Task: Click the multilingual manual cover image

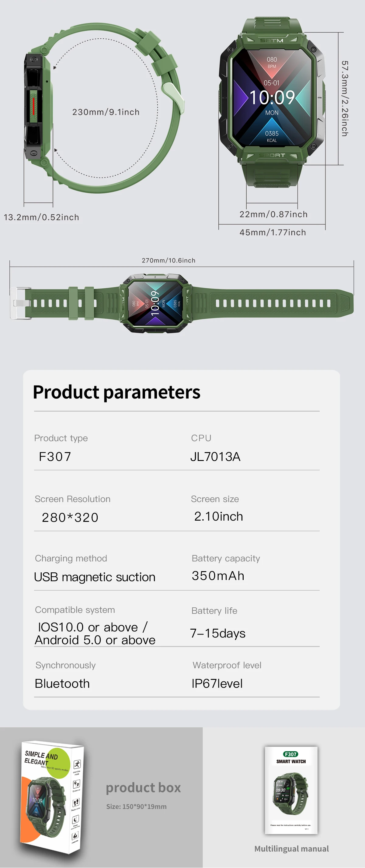Action: tap(291, 790)
